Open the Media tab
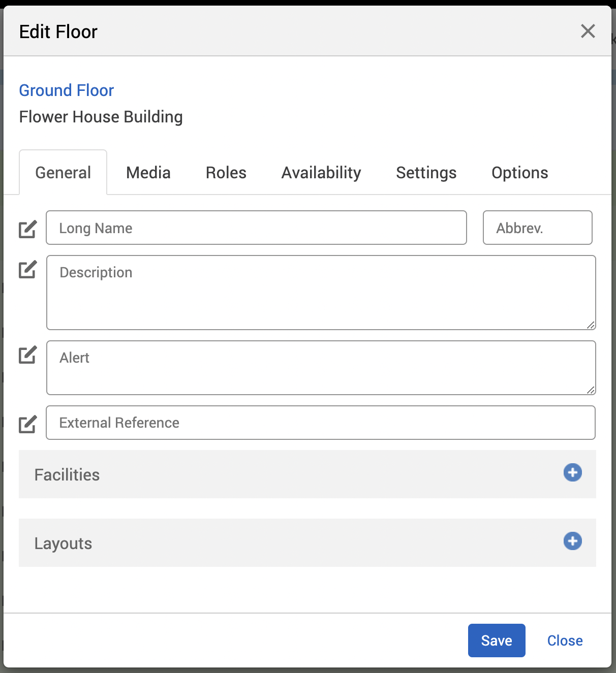The width and height of the screenshot is (616, 673). tap(148, 172)
